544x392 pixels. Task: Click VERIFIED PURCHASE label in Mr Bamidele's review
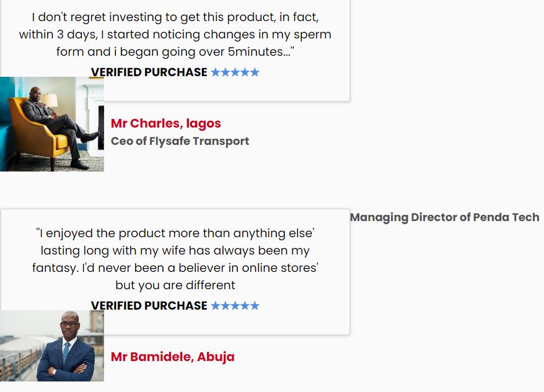(x=149, y=306)
